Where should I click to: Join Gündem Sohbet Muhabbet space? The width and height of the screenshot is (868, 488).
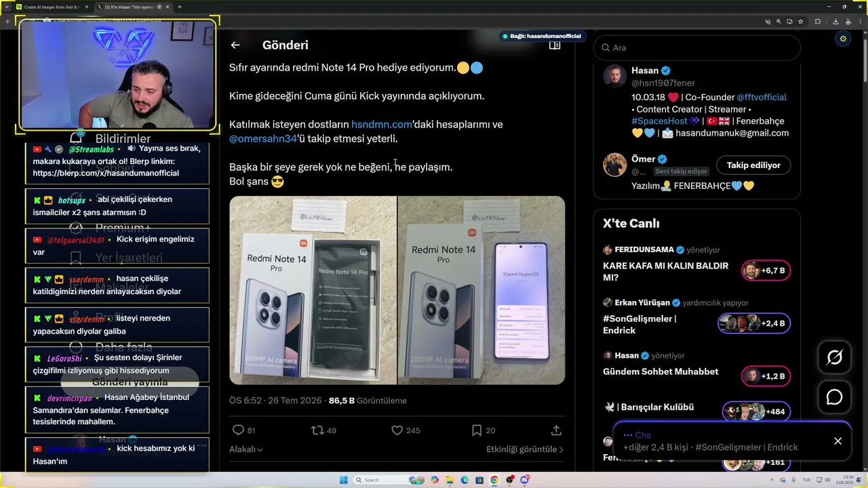(766, 376)
